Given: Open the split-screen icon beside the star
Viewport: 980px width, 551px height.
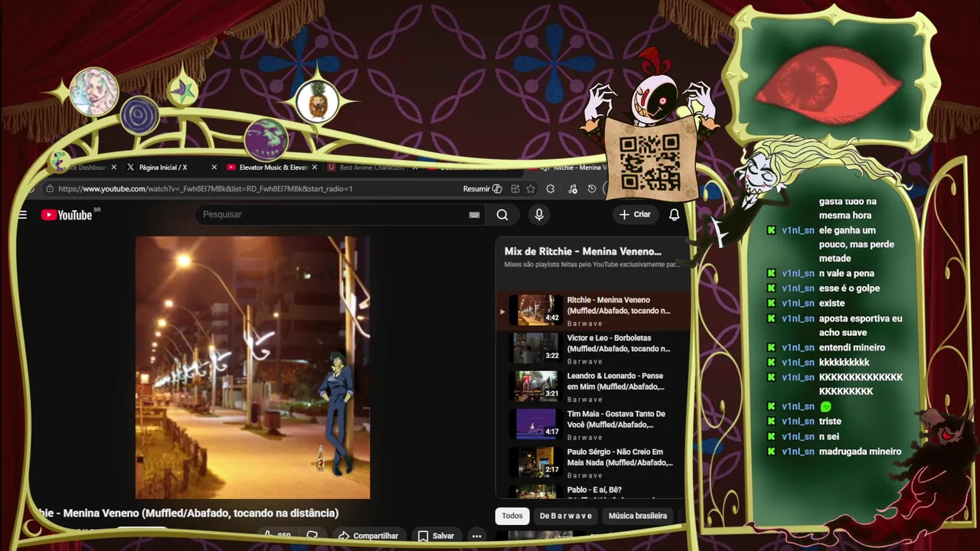Looking at the screenshot, I should point(515,189).
